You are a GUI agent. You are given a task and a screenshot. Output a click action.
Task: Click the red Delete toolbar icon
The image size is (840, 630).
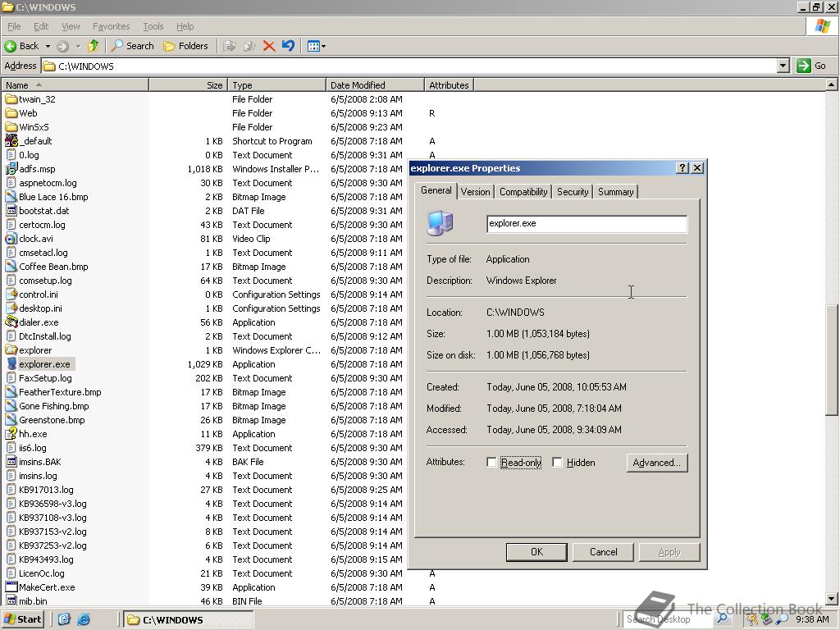tap(269, 46)
